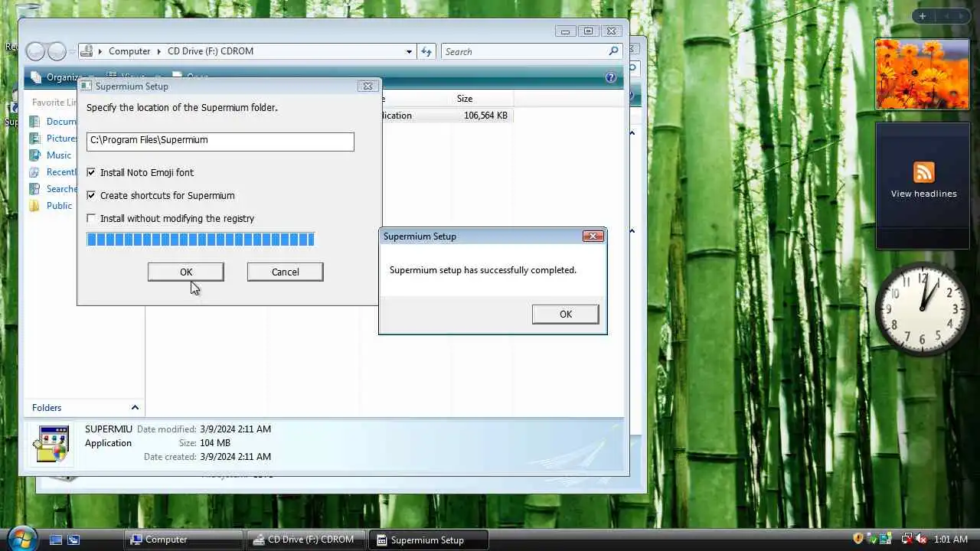Viewport: 980px width, 551px height.
Task: Click the Documents favorite link icon
Action: (34, 122)
